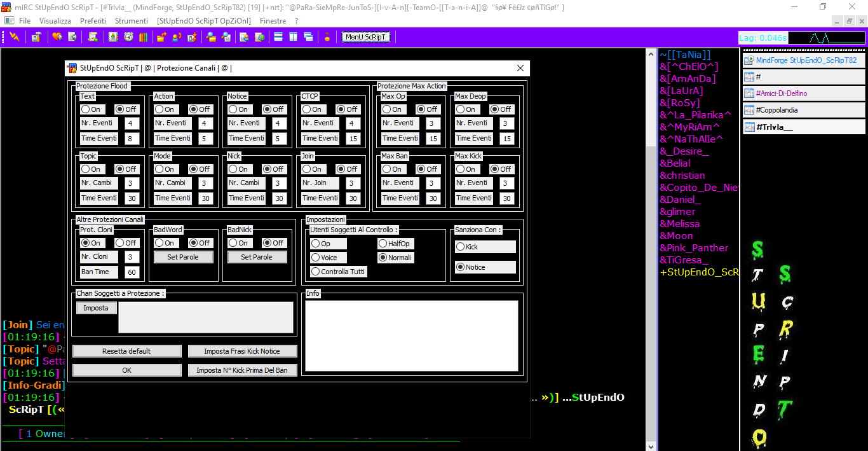
Task: Open the Address Book toolbar icon
Action: (113, 37)
